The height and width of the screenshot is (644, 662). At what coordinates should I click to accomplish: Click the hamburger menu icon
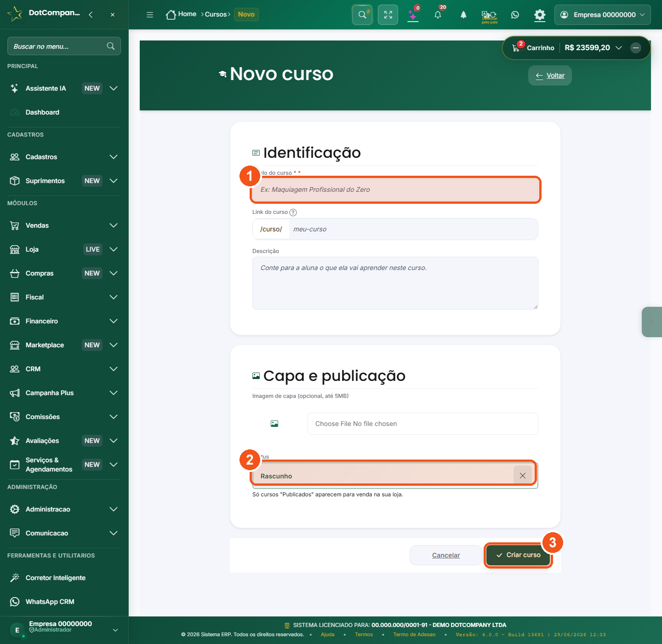click(150, 15)
